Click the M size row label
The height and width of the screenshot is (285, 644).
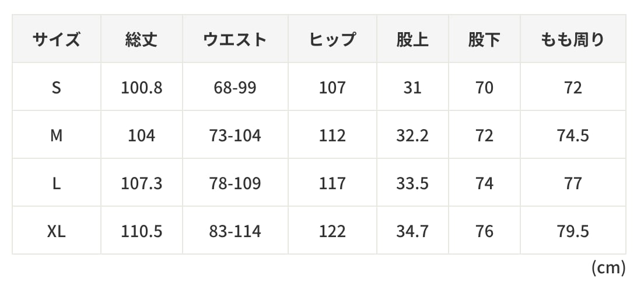pyautogui.click(x=56, y=135)
